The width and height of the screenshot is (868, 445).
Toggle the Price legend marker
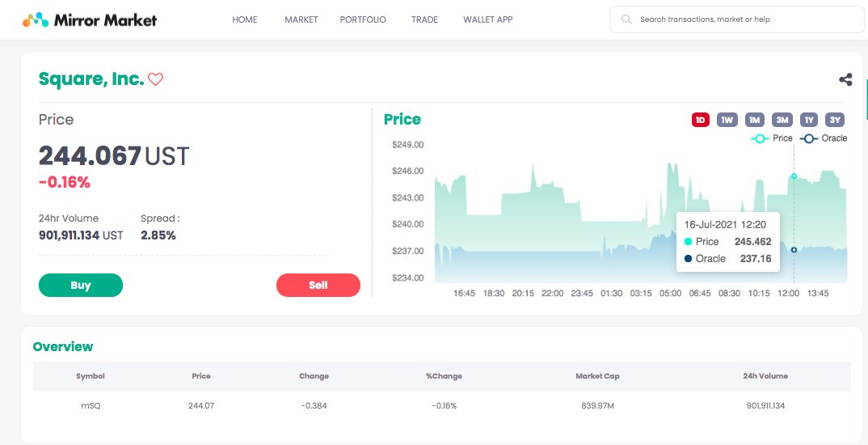759,138
